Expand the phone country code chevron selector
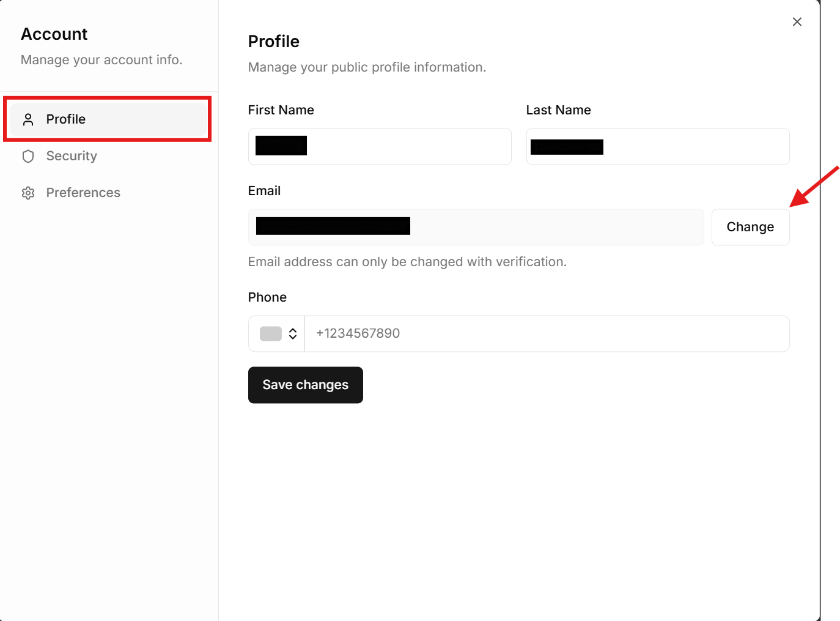 coord(293,333)
